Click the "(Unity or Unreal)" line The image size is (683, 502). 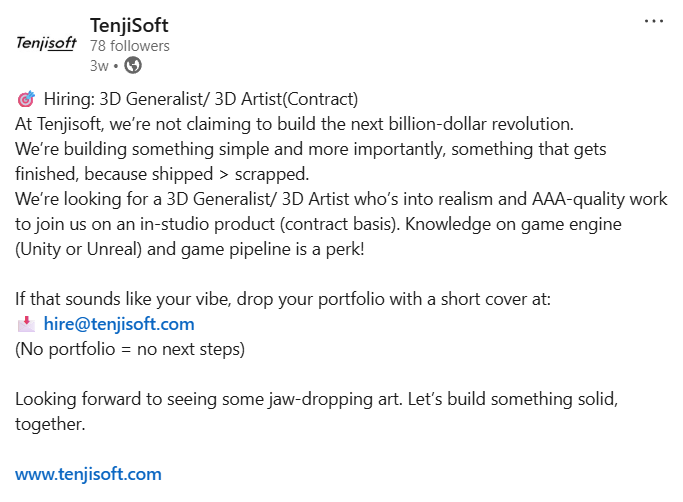(x=190, y=249)
